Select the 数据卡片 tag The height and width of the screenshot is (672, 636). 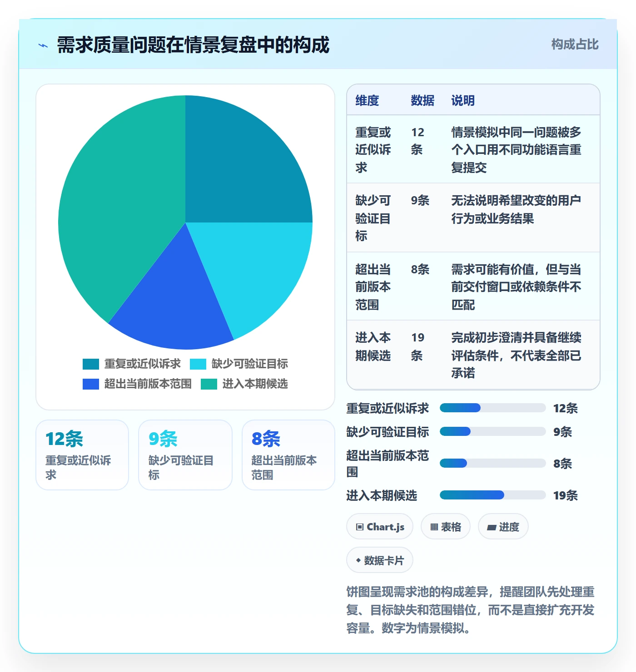pyautogui.click(x=380, y=560)
